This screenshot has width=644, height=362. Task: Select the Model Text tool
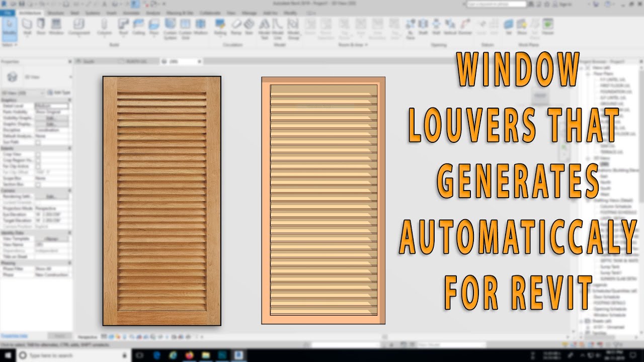coord(264,29)
